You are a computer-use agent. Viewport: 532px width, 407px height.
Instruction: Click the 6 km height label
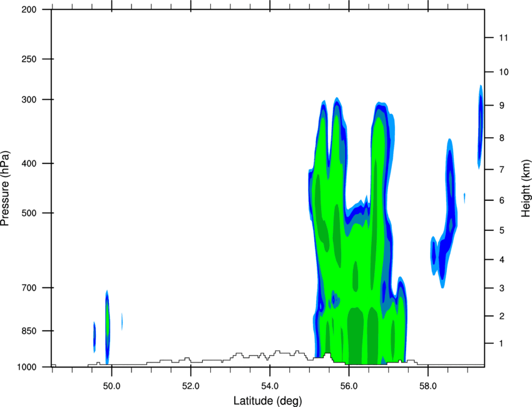tap(501, 200)
